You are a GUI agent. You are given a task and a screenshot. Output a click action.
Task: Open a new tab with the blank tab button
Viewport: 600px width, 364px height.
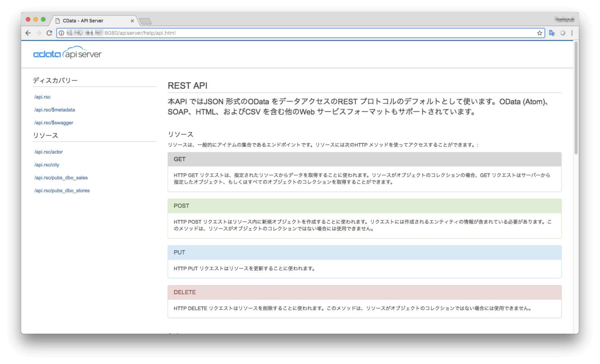pyautogui.click(x=145, y=21)
